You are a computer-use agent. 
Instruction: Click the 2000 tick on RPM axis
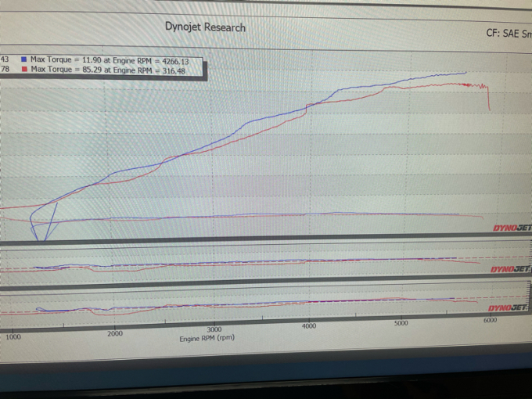coord(115,333)
